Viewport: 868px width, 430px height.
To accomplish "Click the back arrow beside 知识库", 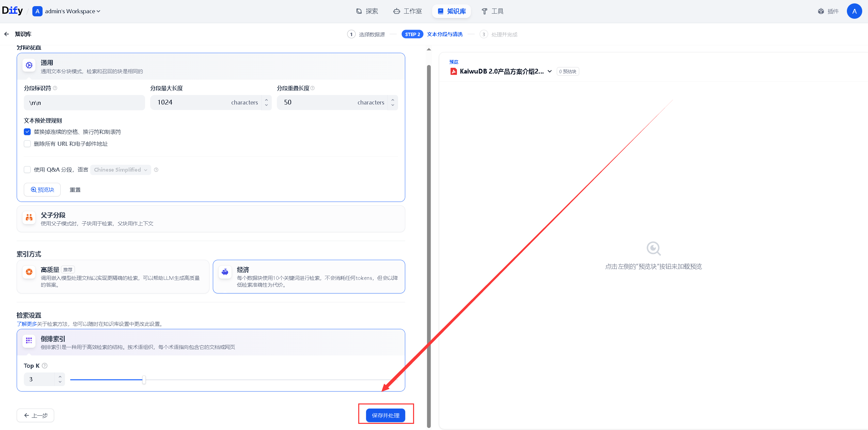I will 6,34.
